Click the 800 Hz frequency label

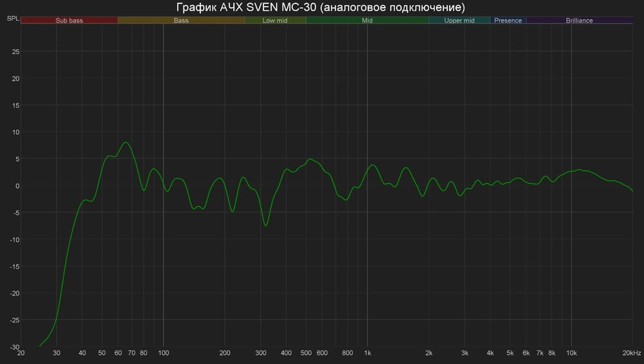click(x=348, y=353)
